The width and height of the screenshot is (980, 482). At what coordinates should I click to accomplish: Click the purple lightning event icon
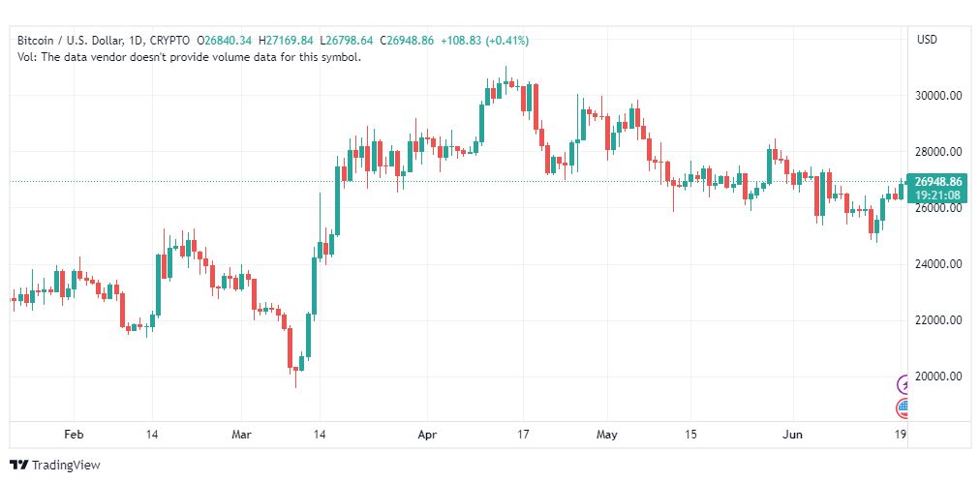(904, 385)
